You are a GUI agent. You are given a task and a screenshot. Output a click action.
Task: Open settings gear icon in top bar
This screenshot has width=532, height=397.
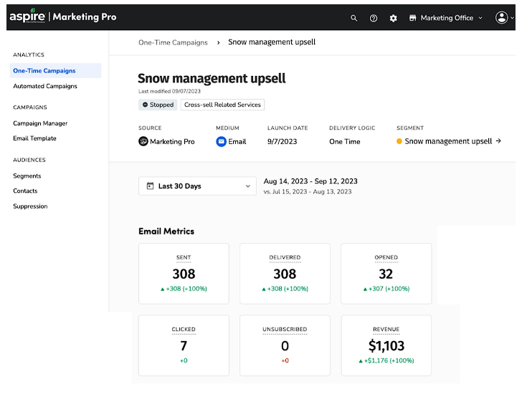[x=393, y=18]
